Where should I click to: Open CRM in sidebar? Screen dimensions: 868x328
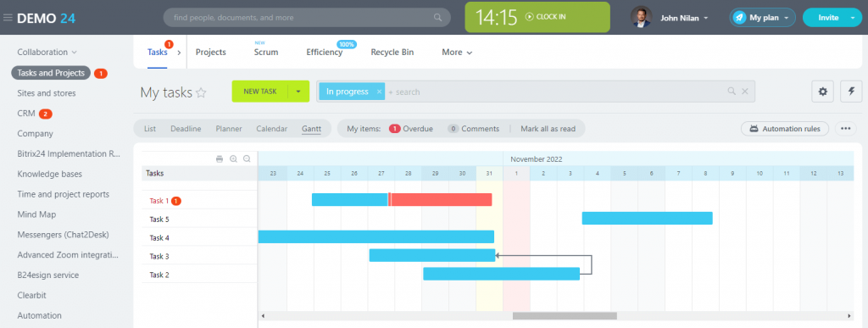point(26,114)
